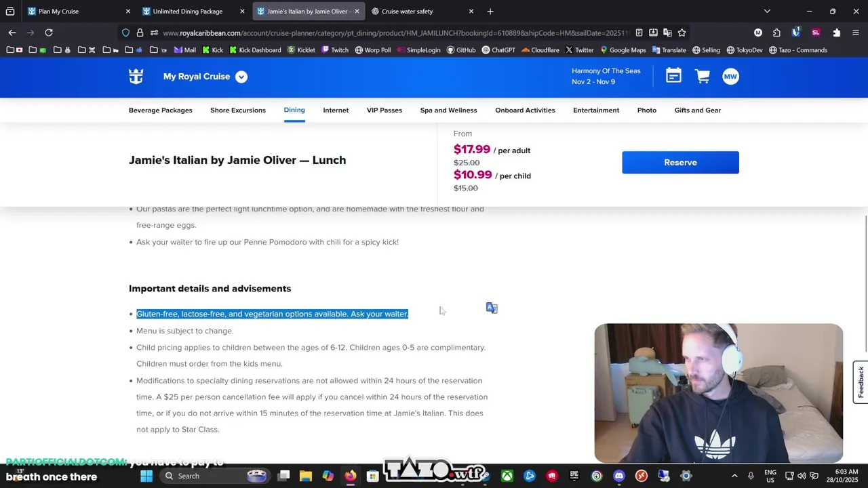Click the ENG US language indicator
The height and width of the screenshot is (488, 868).
770,476
